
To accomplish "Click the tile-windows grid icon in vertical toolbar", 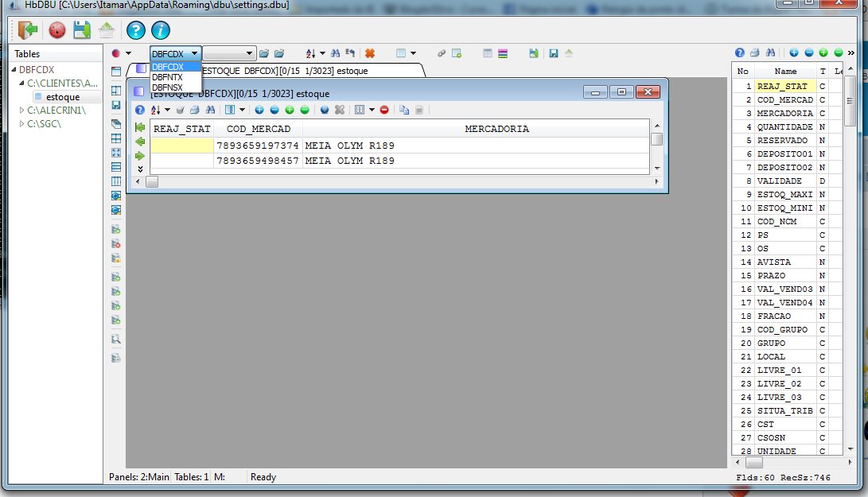I will [116, 138].
